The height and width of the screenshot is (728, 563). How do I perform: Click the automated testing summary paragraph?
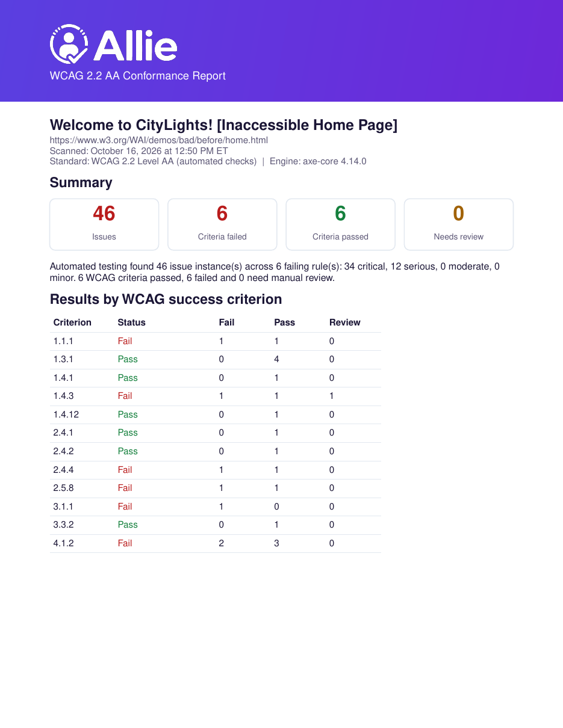tap(275, 272)
